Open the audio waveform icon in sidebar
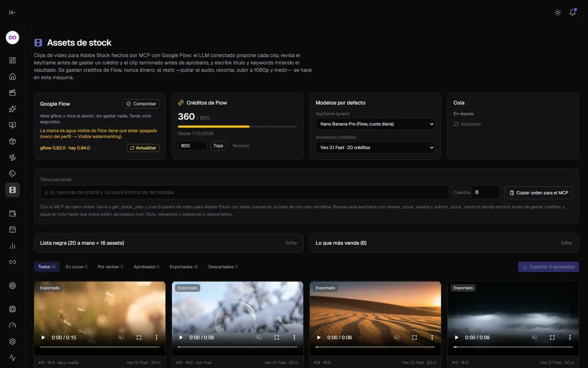Image resolution: width=588 pixels, height=368 pixels. click(13, 157)
